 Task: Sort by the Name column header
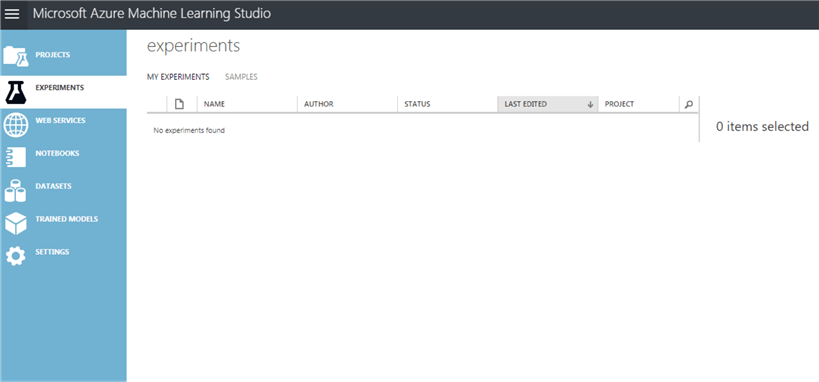click(247, 104)
